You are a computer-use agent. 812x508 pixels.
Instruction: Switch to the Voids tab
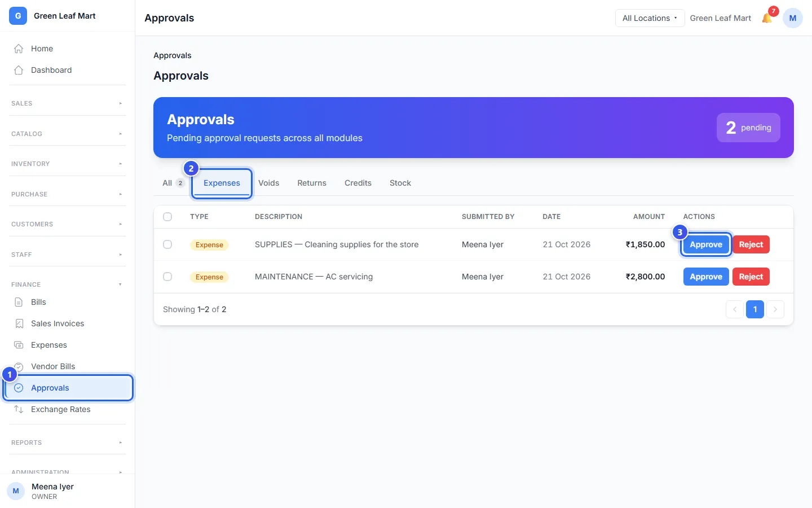(x=269, y=183)
